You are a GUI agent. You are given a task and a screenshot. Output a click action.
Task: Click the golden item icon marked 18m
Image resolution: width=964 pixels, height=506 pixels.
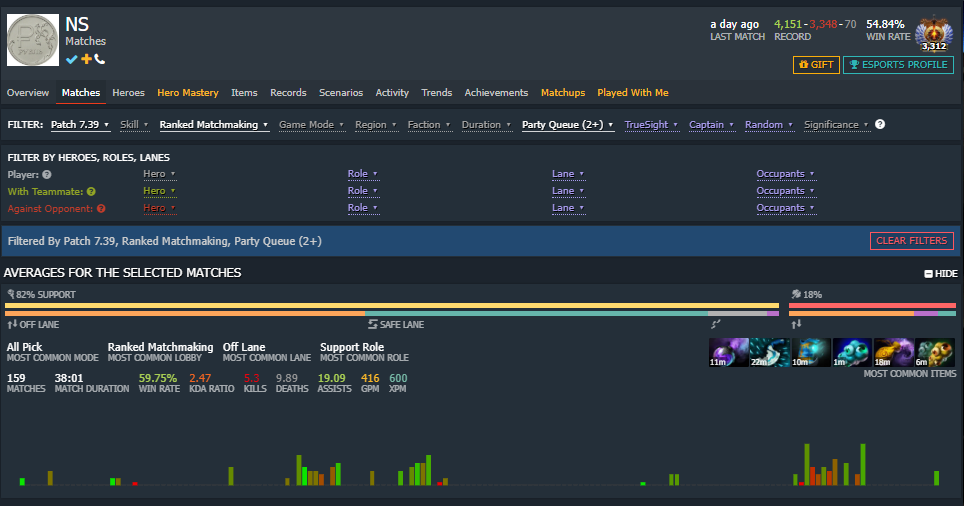coord(893,352)
